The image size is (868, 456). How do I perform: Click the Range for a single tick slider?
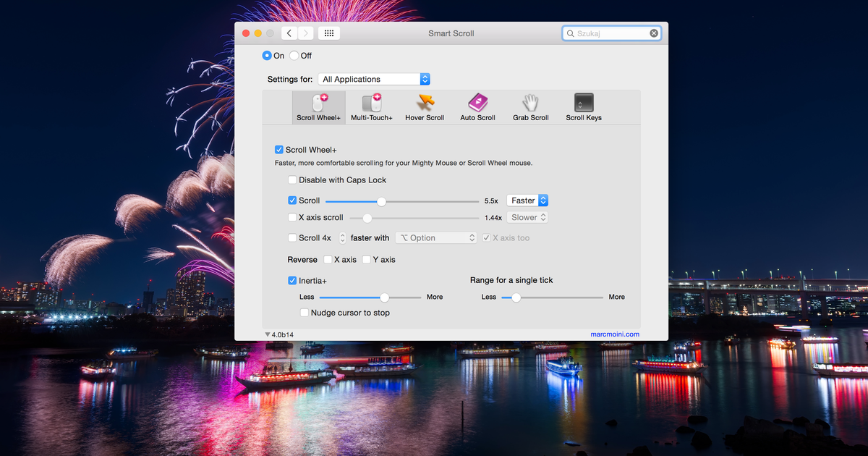coord(552,297)
